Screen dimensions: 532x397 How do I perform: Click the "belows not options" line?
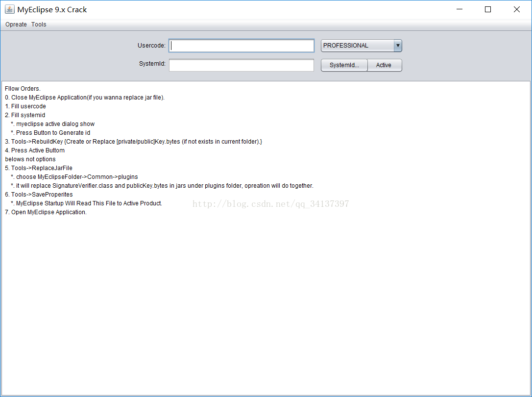click(30, 159)
